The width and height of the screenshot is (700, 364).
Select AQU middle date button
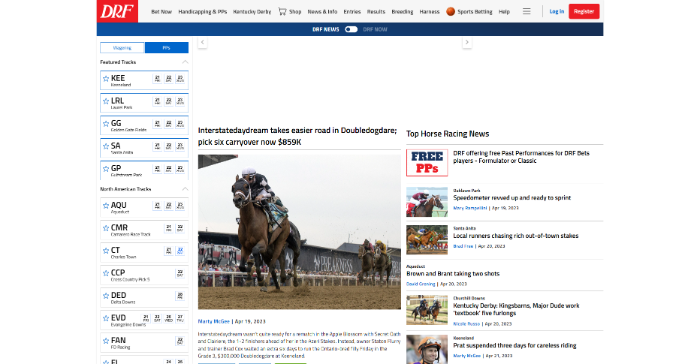pyautogui.click(x=169, y=206)
